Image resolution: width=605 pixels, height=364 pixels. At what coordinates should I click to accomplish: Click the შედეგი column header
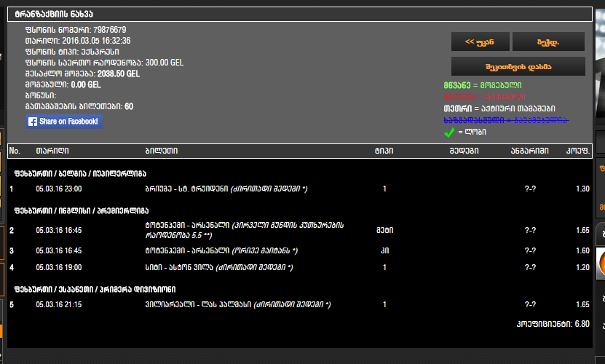click(464, 151)
